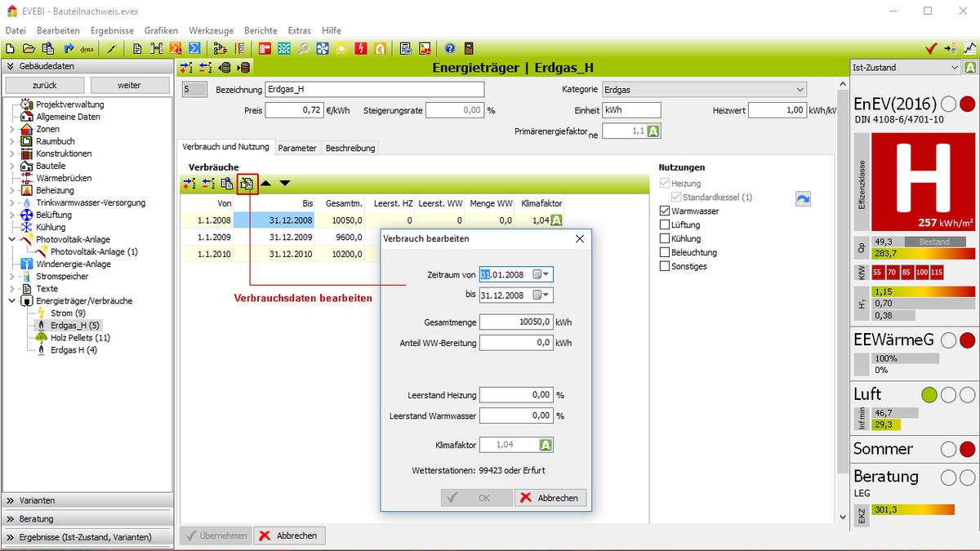Click the copy icon in Verbräuche toolbar
This screenshot has height=551, width=980.
pos(227,184)
